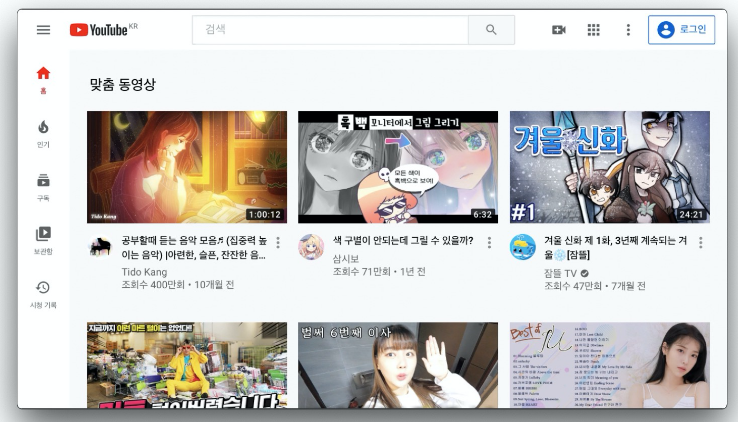Open the settings three-dot menu in header
The width and height of the screenshot is (738, 422).
point(628,30)
